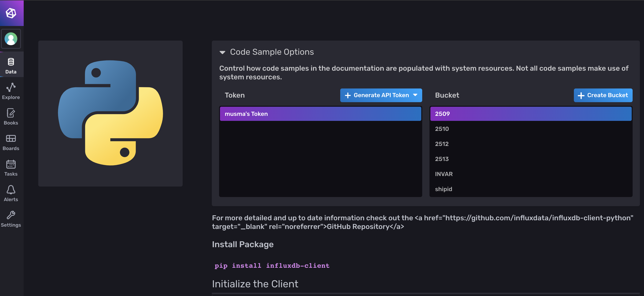Click the GitHub Repository text
The width and height of the screenshot is (644, 296).
358,226
